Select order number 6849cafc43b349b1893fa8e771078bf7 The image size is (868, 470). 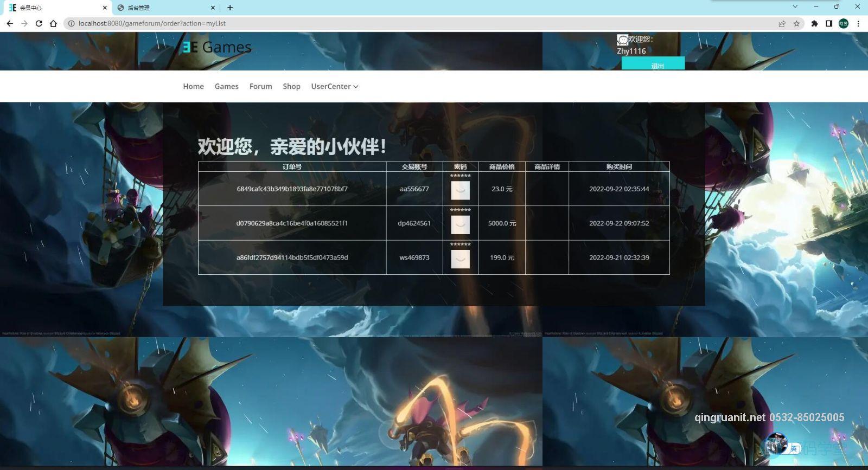[292, 189]
